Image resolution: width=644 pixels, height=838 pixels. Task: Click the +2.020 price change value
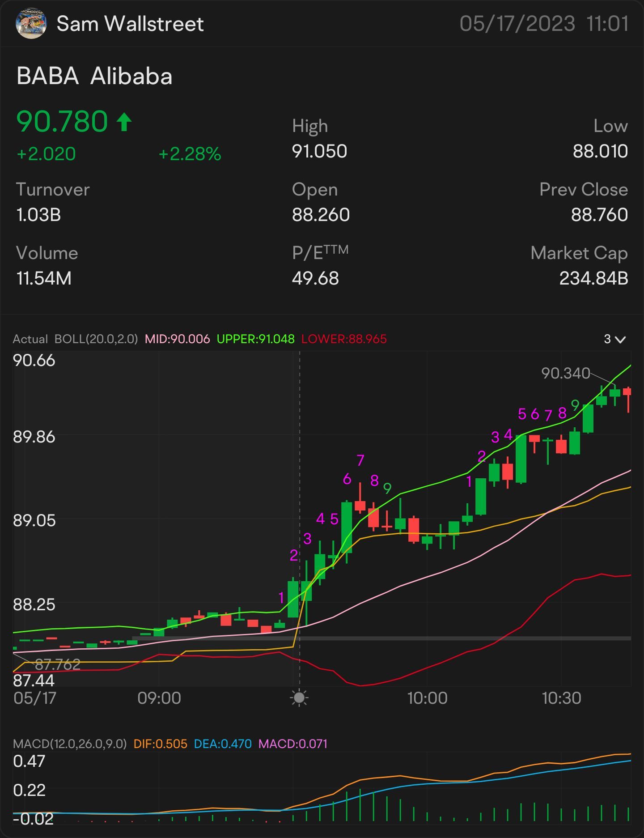(x=46, y=154)
